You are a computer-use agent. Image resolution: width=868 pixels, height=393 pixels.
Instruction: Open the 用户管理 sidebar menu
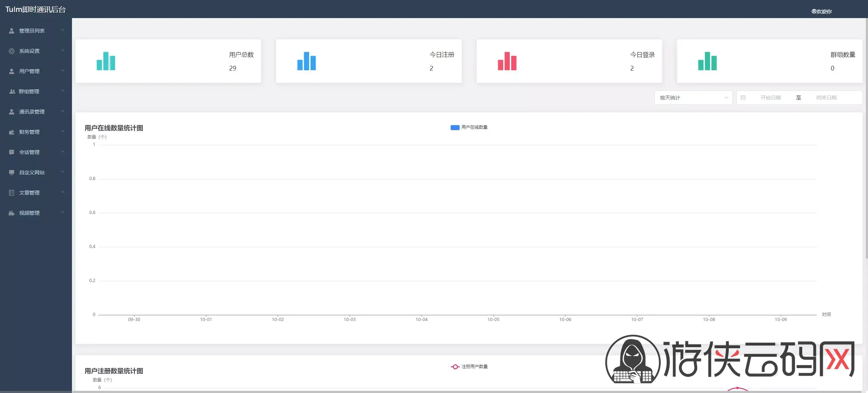[36, 71]
